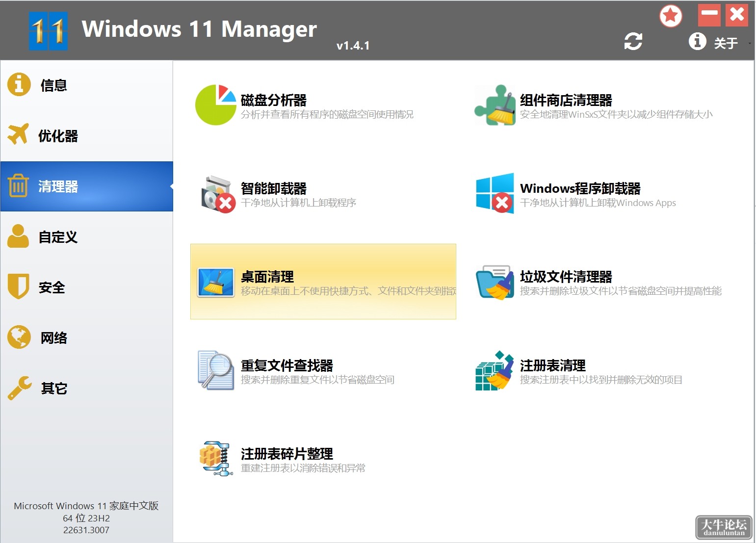
Task: Click the 磁盘分析器 title text
Action: pos(274,100)
